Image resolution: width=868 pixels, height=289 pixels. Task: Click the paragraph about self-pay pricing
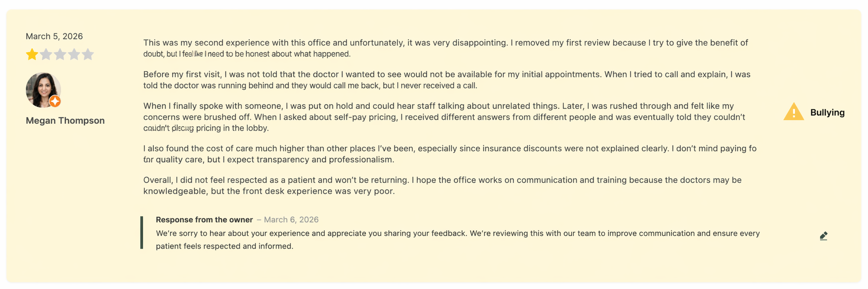[444, 117]
